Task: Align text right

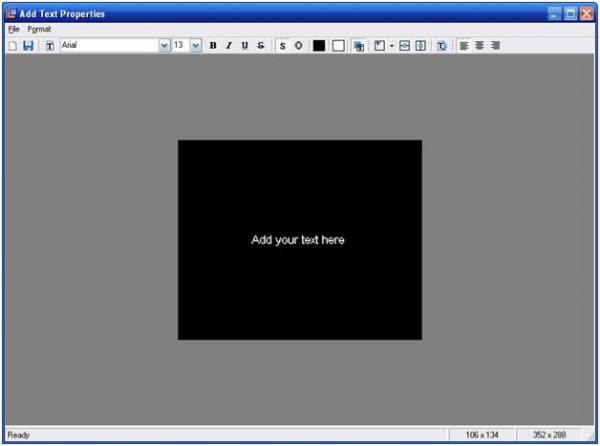Action: pos(496,46)
